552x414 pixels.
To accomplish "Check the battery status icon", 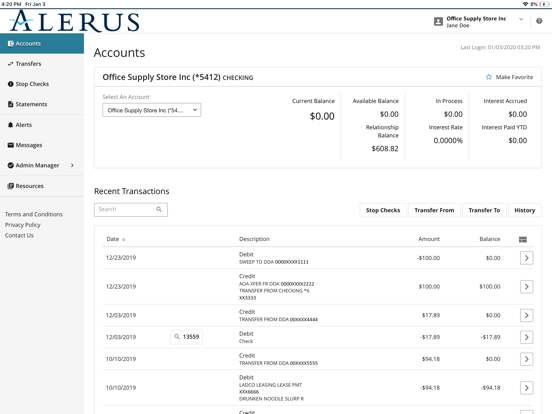I will coord(544,4).
